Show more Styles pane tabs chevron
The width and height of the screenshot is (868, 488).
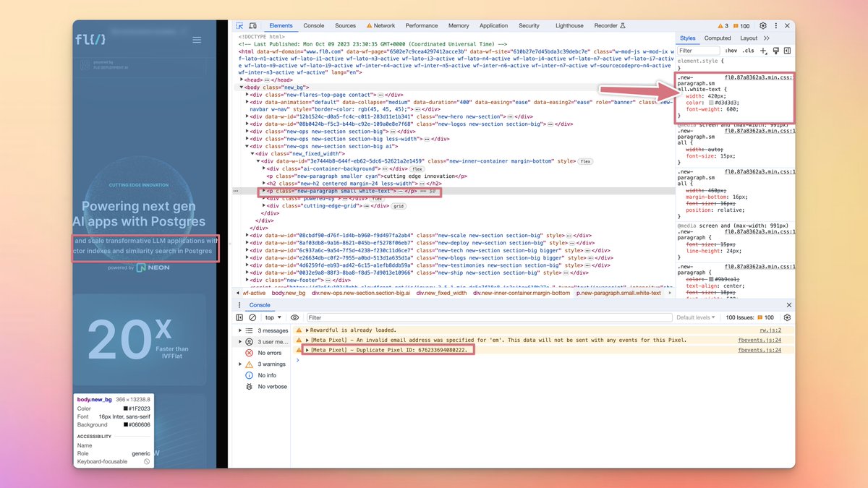(766, 38)
